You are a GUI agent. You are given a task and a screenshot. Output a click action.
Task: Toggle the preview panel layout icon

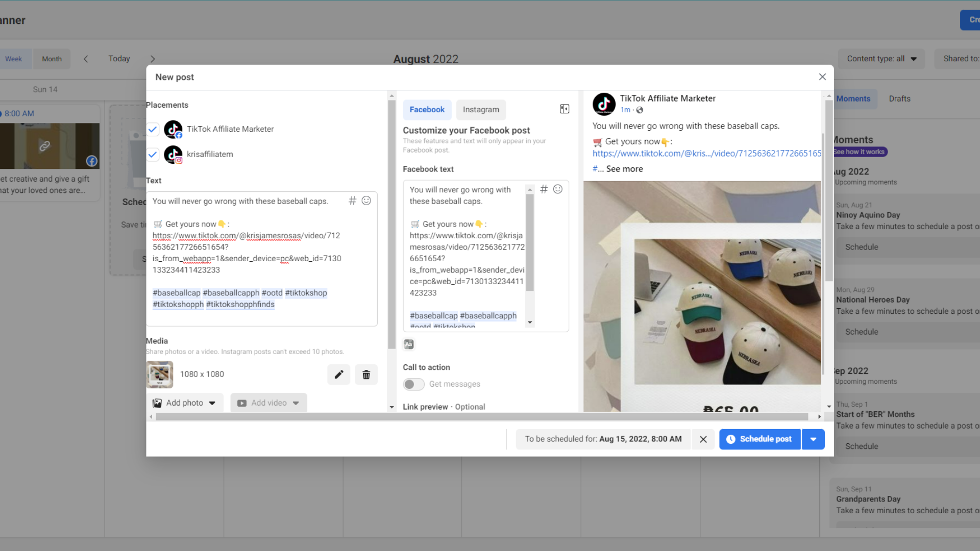click(x=565, y=109)
